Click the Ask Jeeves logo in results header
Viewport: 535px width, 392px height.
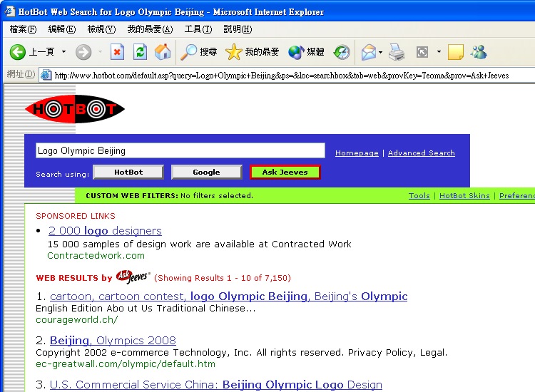[x=133, y=277]
